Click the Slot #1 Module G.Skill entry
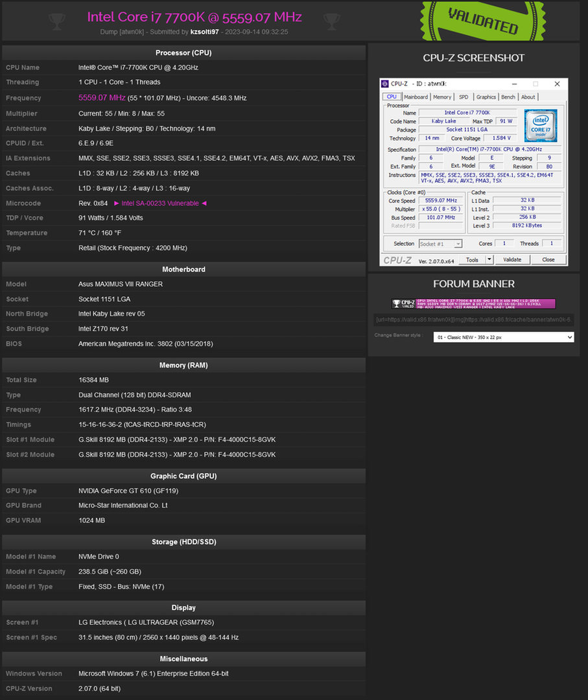The height and width of the screenshot is (700, 588). coord(177,439)
